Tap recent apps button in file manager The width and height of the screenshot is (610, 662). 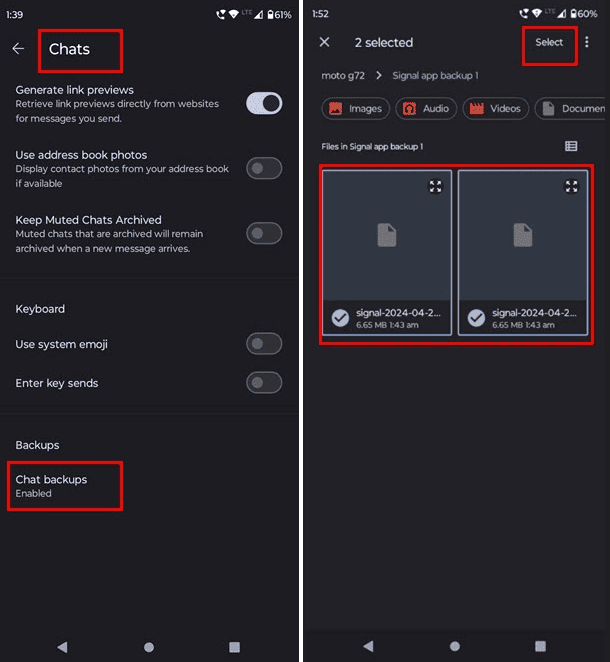tap(540, 646)
